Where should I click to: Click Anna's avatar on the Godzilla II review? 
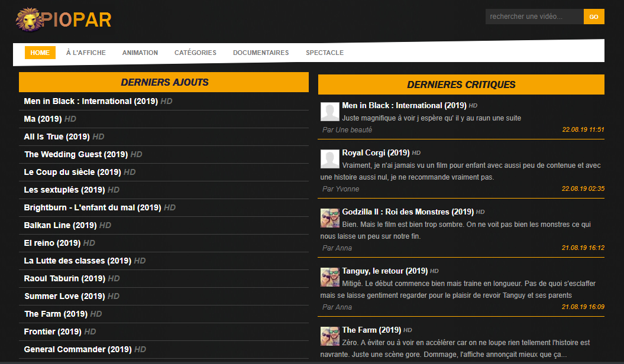pyautogui.click(x=330, y=218)
